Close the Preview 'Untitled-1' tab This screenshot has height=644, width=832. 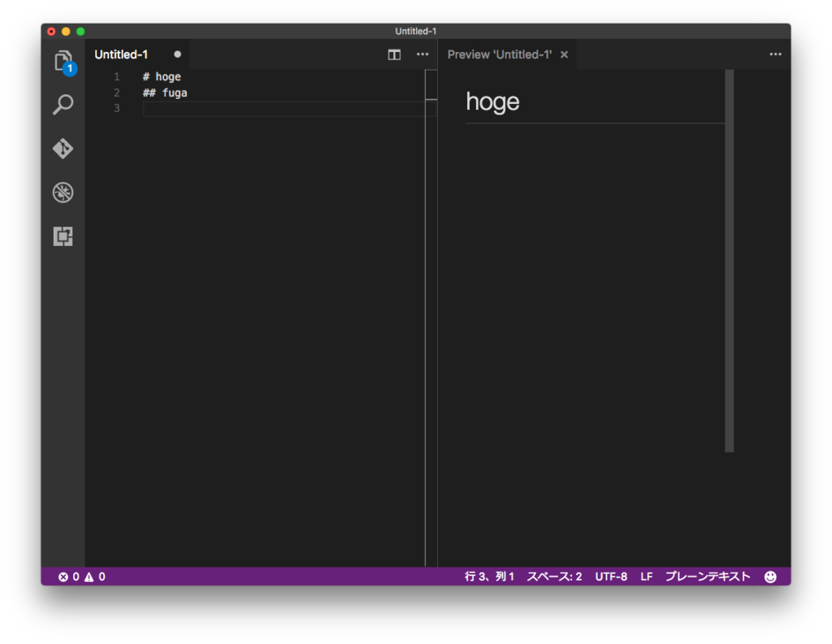[x=565, y=54]
